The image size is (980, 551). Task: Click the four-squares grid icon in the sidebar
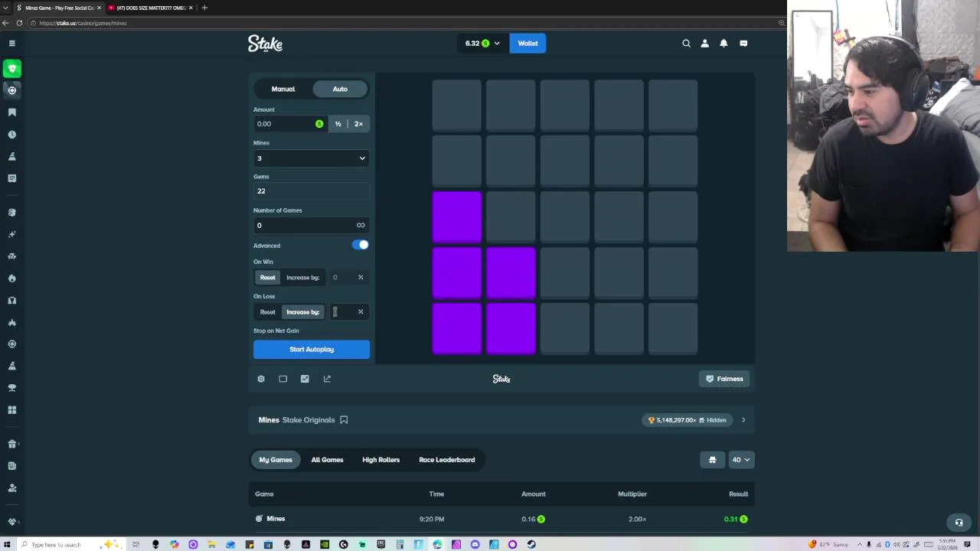click(x=11, y=410)
